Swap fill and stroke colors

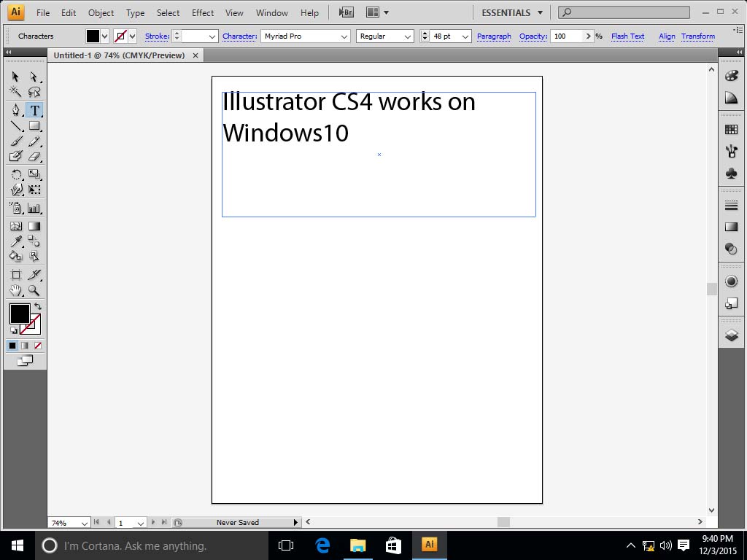pyautogui.click(x=38, y=306)
